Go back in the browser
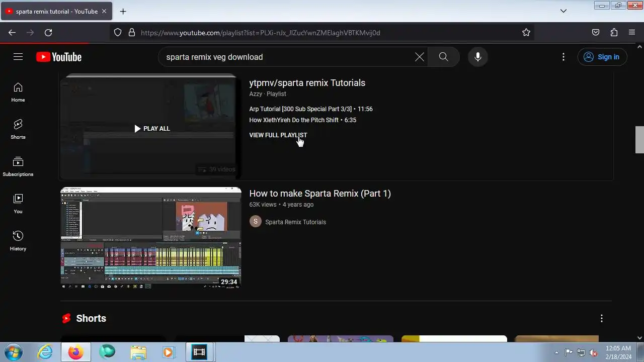The image size is (644, 362). [x=12, y=33]
